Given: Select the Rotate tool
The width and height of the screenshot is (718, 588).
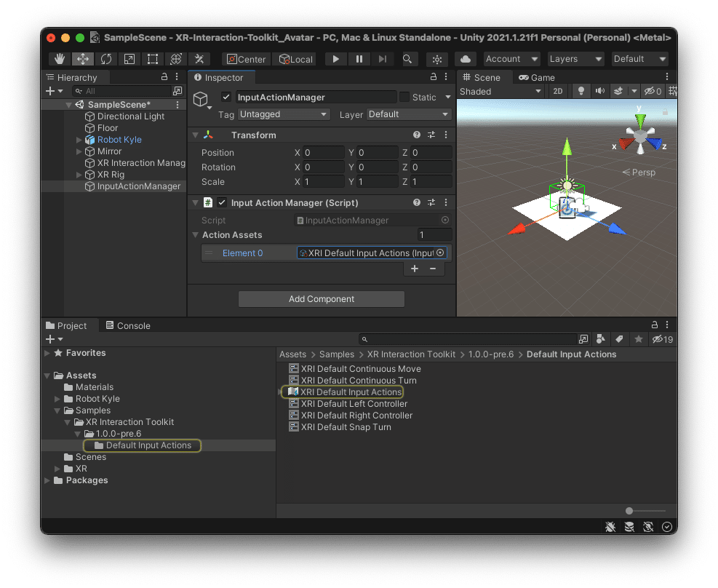Looking at the screenshot, I should (x=105, y=59).
